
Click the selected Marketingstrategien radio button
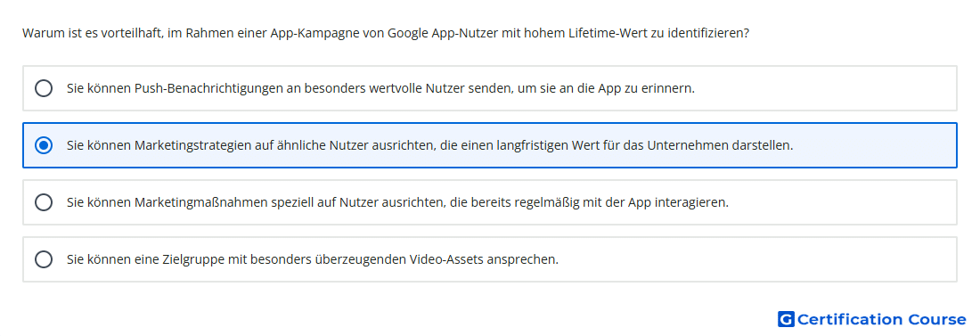(44, 145)
